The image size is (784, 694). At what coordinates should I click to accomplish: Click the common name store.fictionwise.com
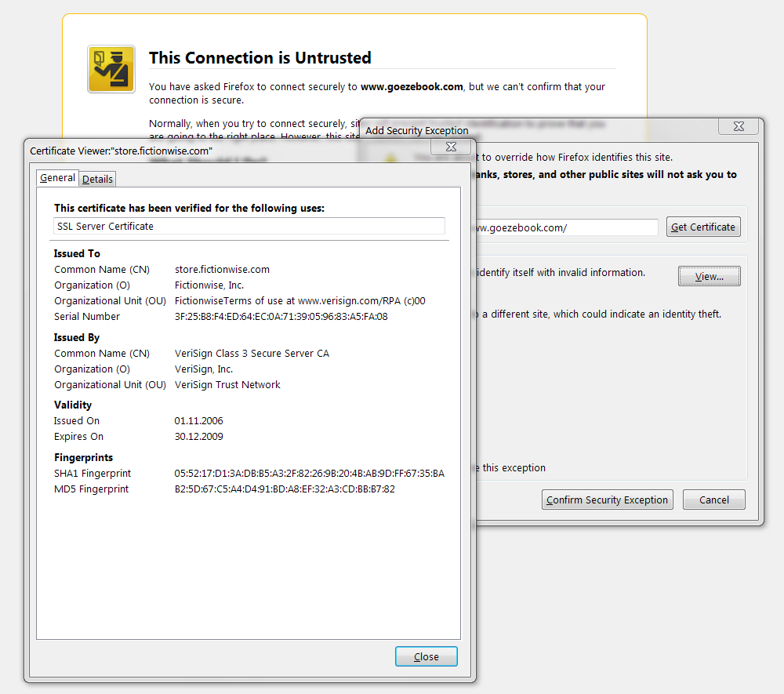coord(222,270)
